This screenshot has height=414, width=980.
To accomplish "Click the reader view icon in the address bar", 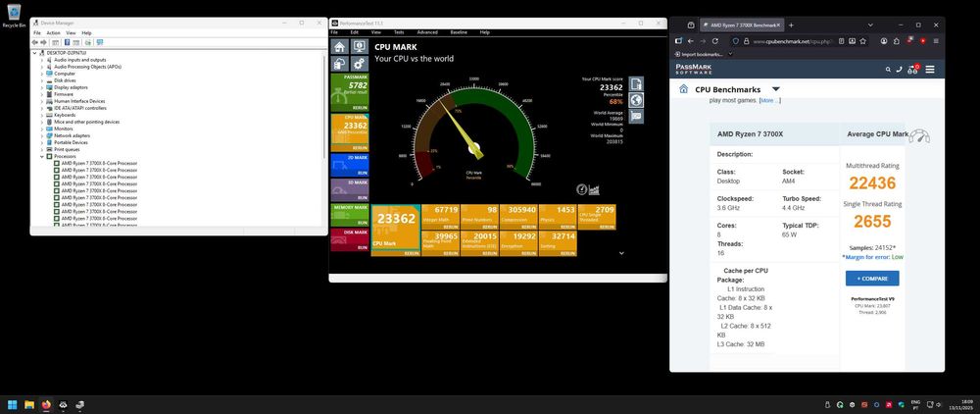I will (x=842, y=41).
